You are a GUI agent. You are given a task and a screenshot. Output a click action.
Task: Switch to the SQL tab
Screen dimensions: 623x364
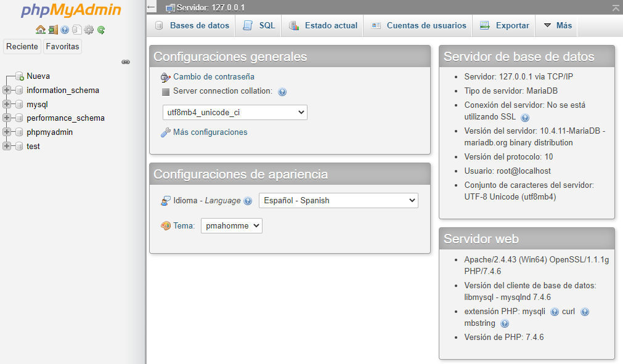coord(259,26)
